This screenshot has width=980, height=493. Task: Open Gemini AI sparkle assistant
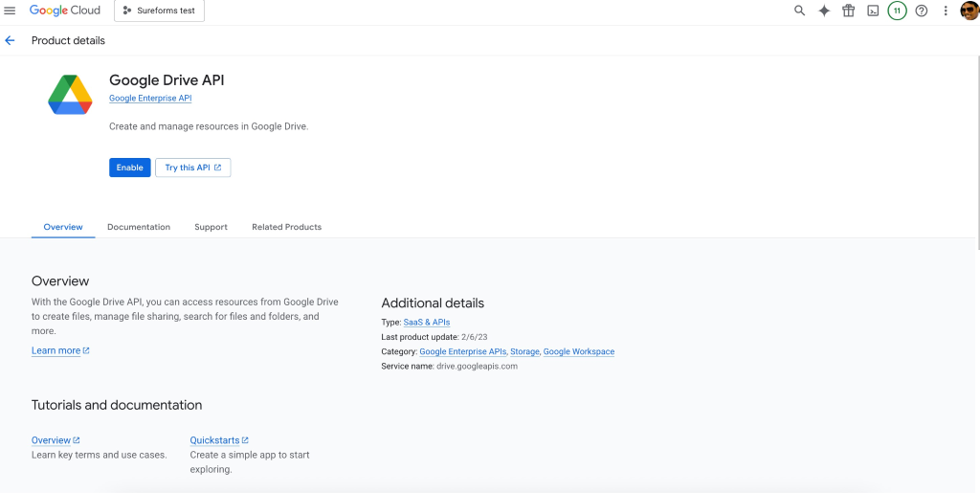(824, 11)
